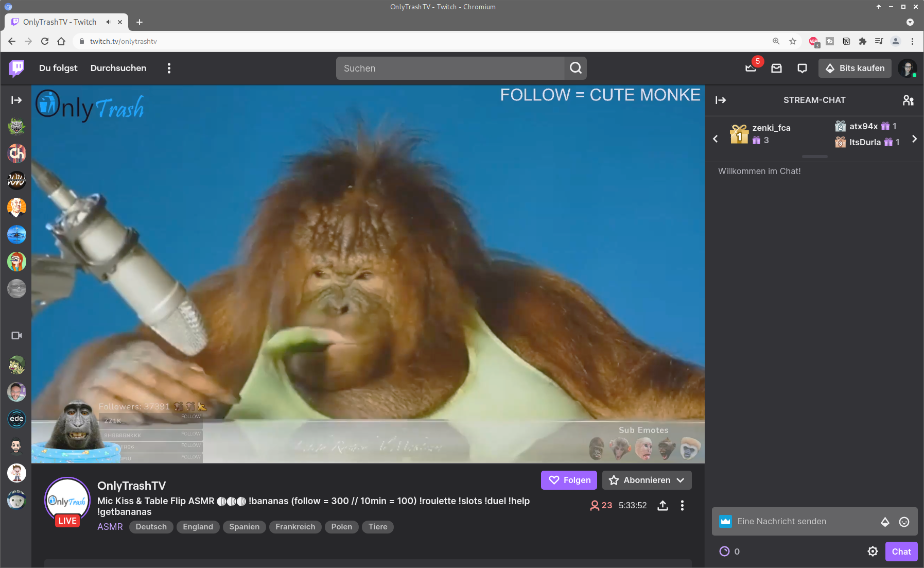
Task: Open Prime loot crown notifications
Action: tap(751, 68)
